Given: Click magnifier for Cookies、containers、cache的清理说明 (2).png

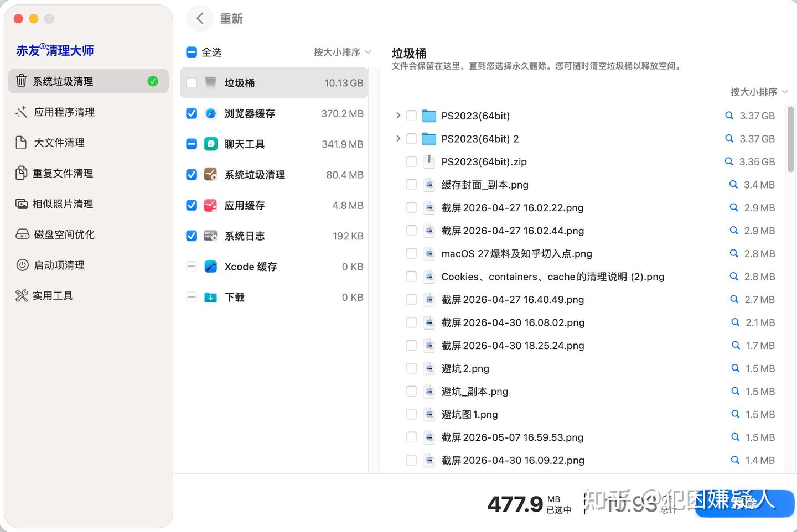Looking at the screenshot, I should coord(734,277).
